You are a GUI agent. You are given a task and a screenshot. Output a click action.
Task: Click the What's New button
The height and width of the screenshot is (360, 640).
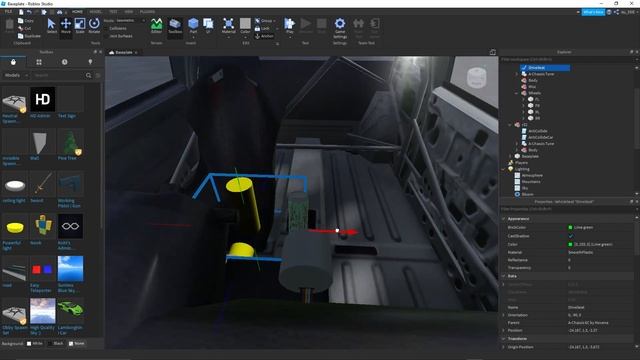pos(593,12)
